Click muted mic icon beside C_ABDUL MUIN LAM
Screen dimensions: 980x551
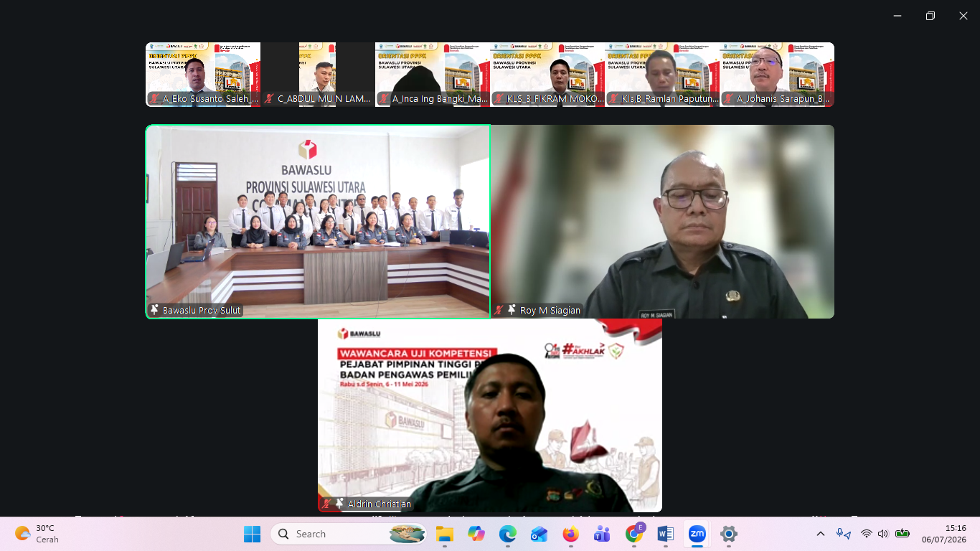point(269,99)
